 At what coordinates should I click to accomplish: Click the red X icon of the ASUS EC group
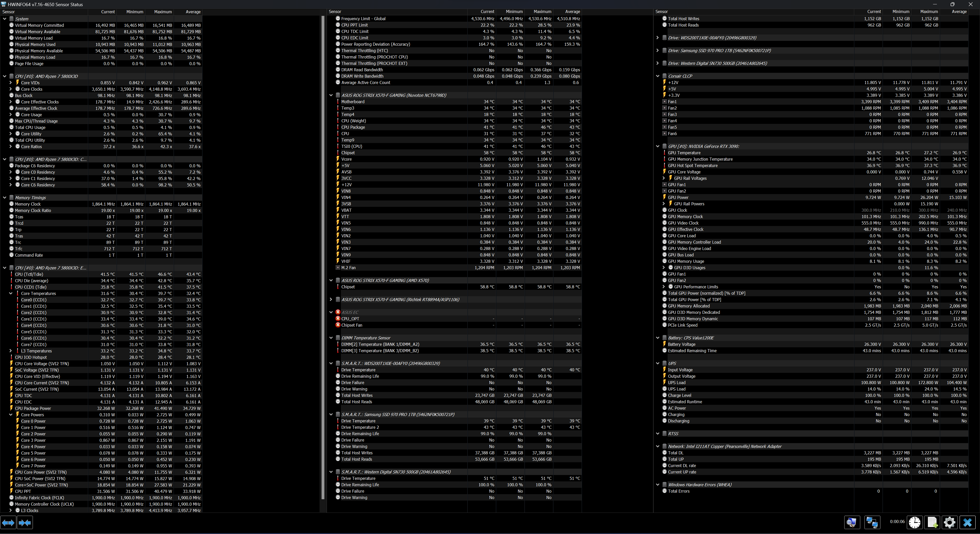tap(338, 312)
